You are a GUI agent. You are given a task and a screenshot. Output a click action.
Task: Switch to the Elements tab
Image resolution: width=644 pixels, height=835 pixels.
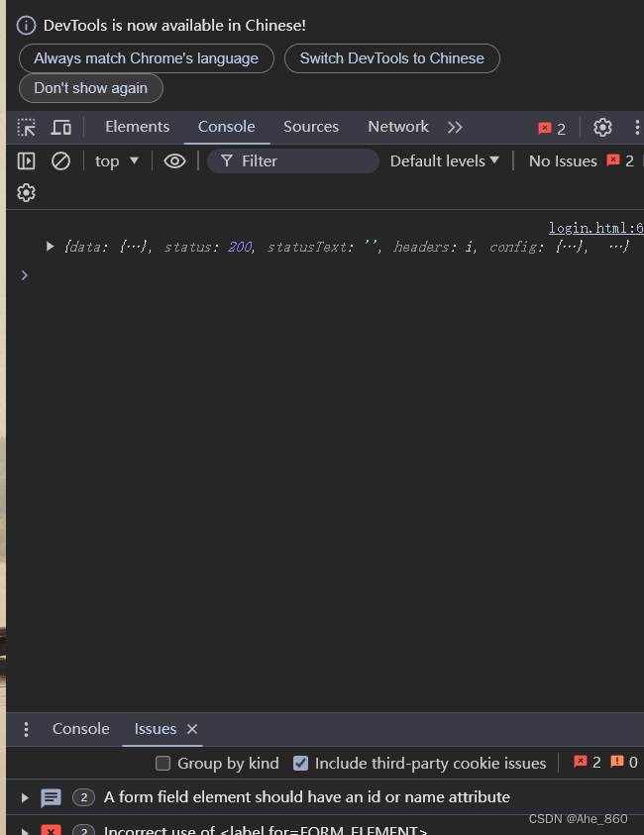click(138, 127)
